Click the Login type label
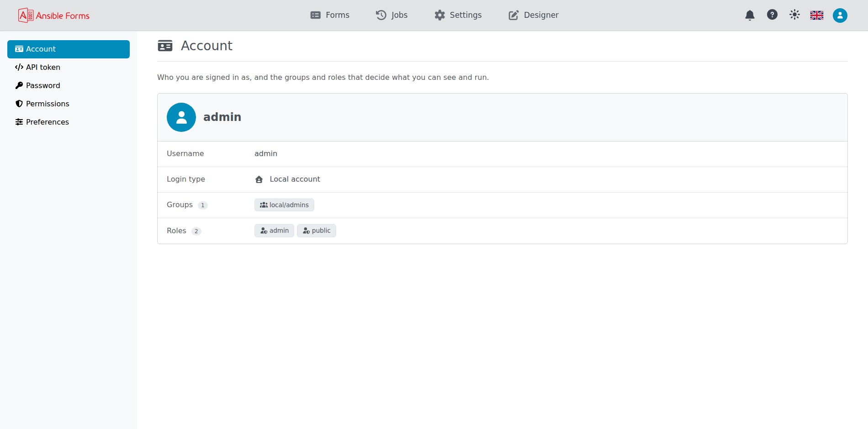This screenshot has height=429, width=868. click(186, 179)
